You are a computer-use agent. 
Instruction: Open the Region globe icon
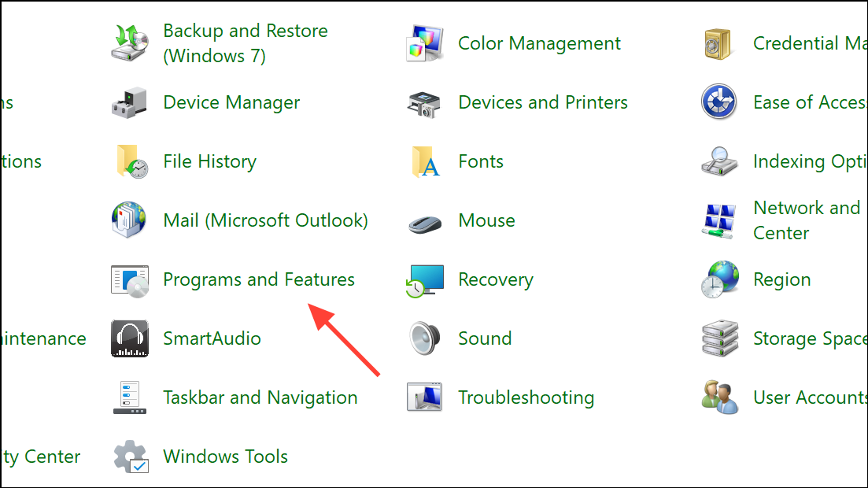(719, 280)
